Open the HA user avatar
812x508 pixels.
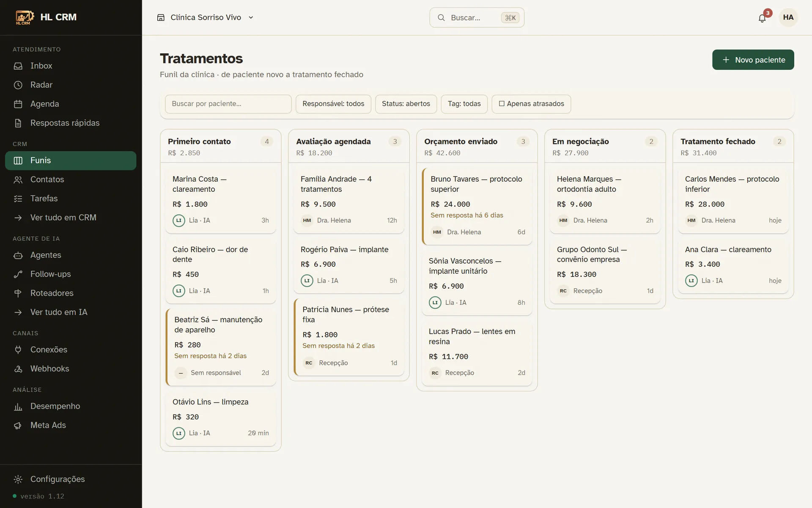(x=788, y=17)
